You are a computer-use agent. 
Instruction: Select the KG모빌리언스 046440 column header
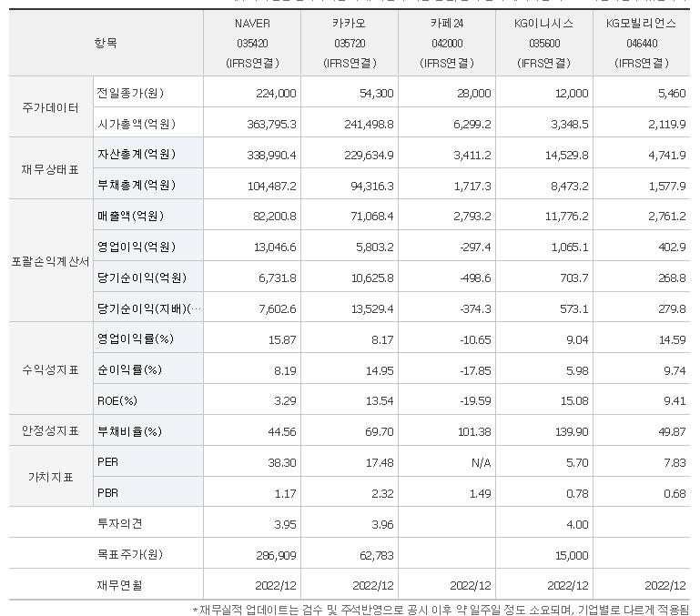coord(642,43)
